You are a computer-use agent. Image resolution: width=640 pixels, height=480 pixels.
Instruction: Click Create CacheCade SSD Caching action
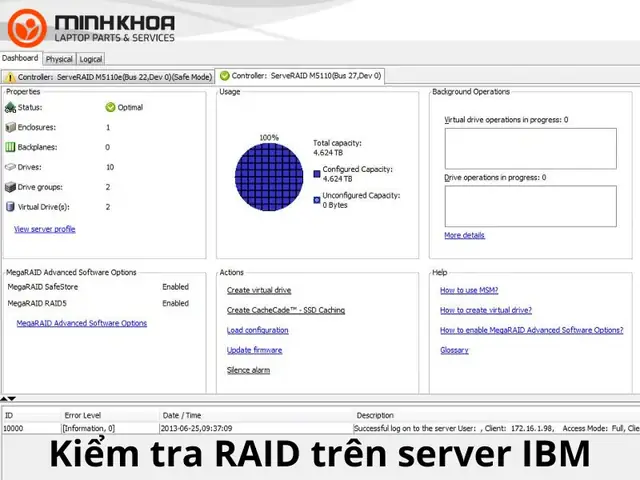point(286,310)
